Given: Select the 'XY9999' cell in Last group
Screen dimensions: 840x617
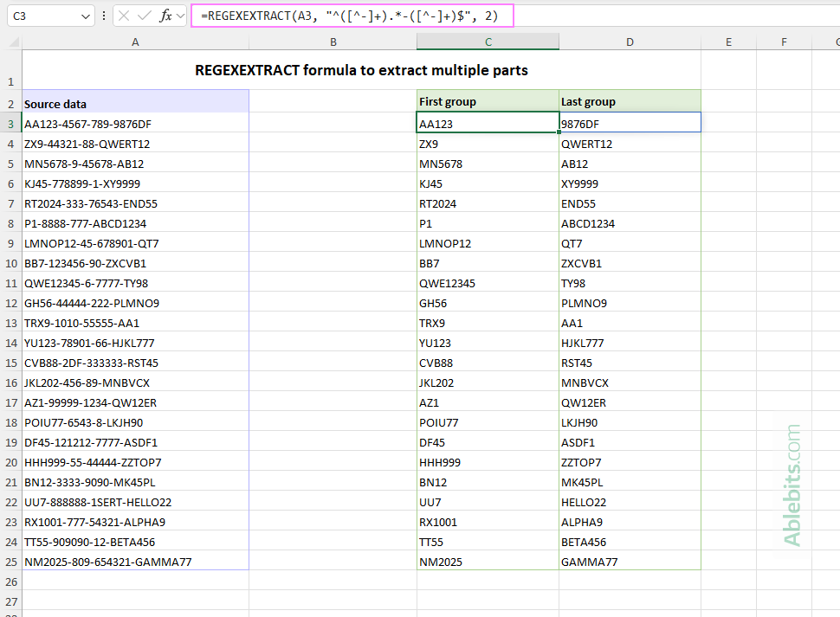Looking at the screenshot, I should click(630, 183).
